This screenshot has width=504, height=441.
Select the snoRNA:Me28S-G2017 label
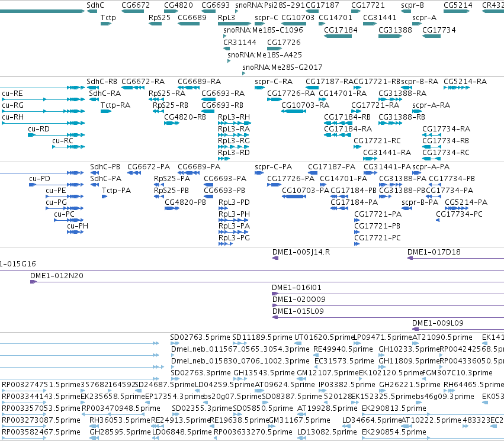click(x=283, y=67)
